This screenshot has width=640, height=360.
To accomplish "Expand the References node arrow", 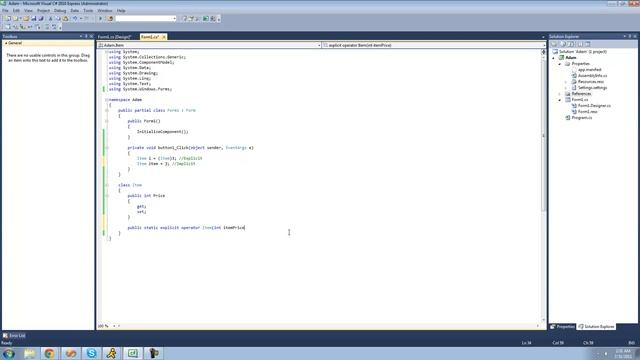I will [560, 94].
